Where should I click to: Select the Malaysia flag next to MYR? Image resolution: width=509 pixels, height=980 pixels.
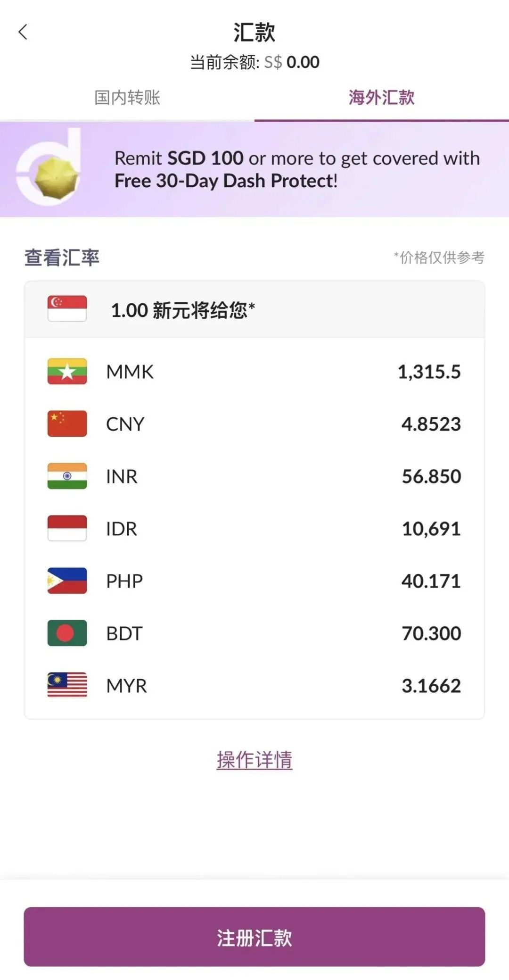pyautogui.click(x=67, y=686)
